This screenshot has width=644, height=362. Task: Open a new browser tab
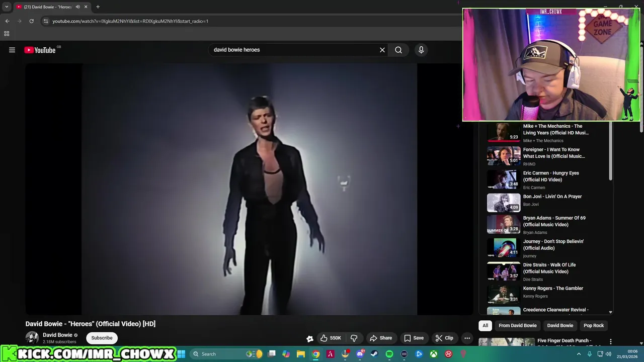pos(98,7)
